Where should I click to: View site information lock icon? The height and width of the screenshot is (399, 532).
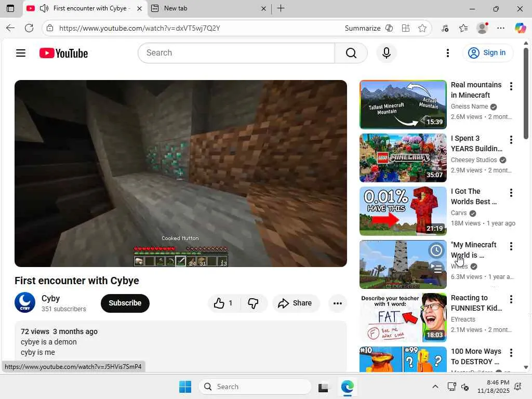pyautogui.click(x=50, y=28)
